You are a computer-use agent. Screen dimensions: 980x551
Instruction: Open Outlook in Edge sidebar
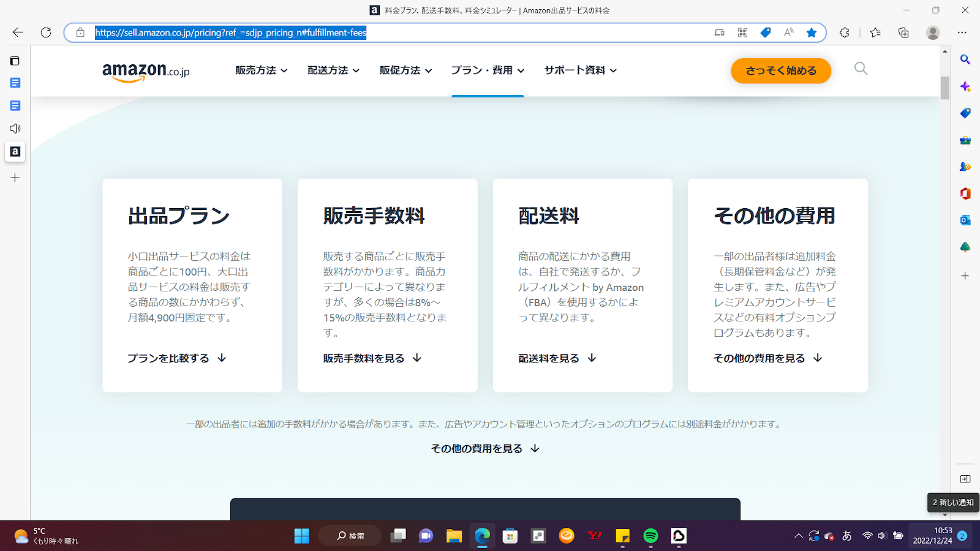[965, 220]
